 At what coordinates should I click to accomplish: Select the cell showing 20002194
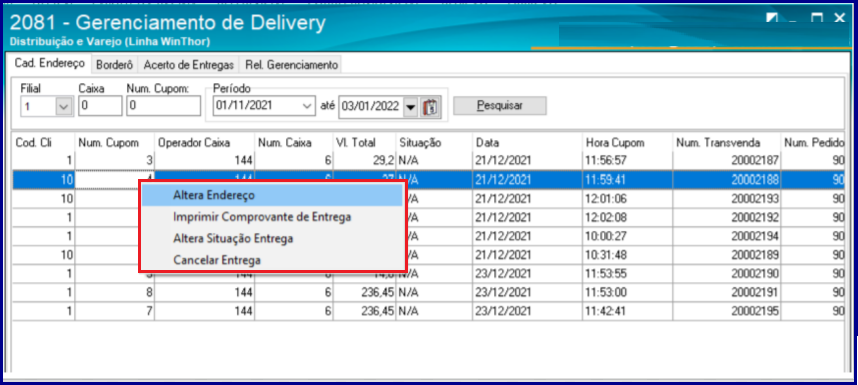(727, 236)
